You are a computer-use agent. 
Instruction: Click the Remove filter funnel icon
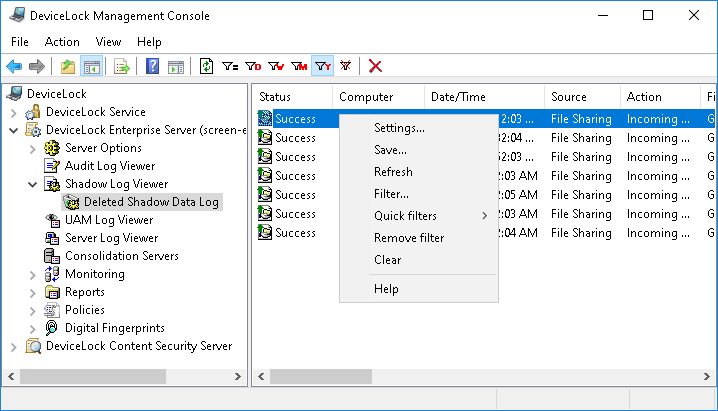point(346,66)
